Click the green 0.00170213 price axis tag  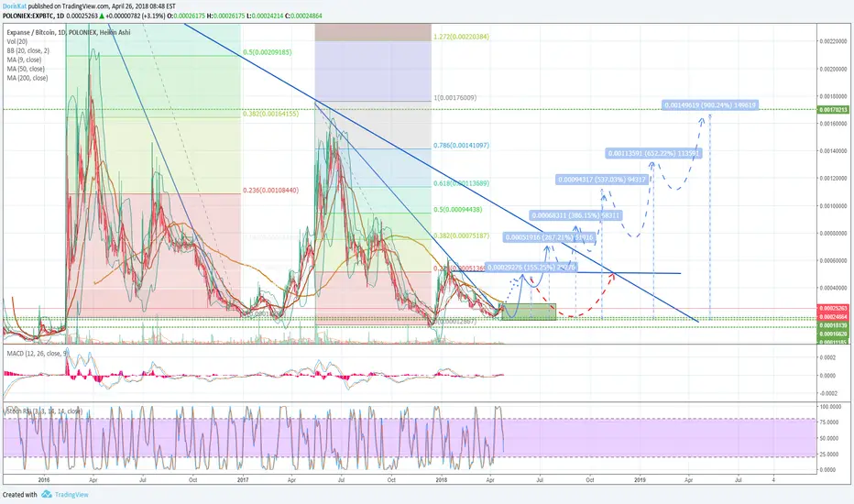pyautogui.click(x=833, y=110)
